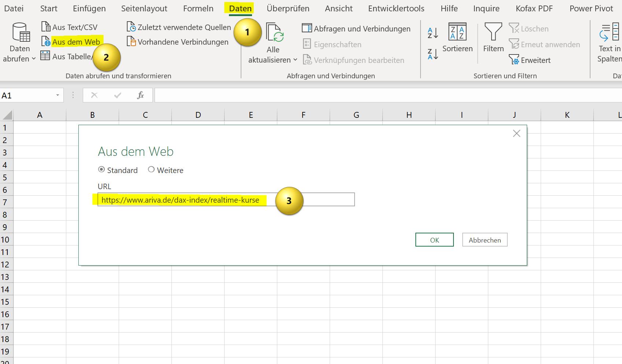Expand the Name Box dropdown arrow
622x364 pixels.
tap(58, 95)
